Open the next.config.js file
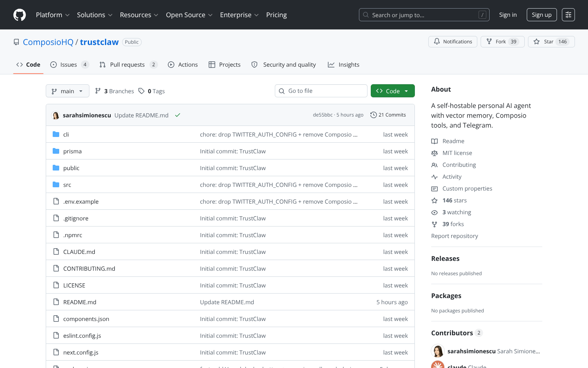The width and height of the screenshot is (588, 368). coord(81,352)
